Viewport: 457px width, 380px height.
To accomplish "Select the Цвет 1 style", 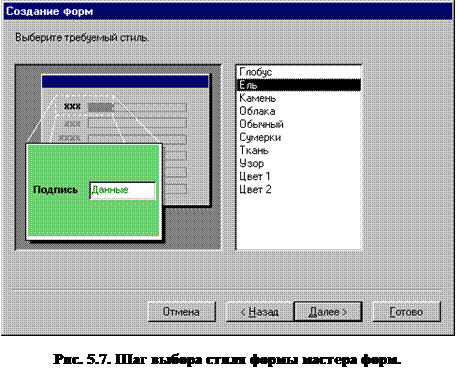I will (x=298, y=176).
